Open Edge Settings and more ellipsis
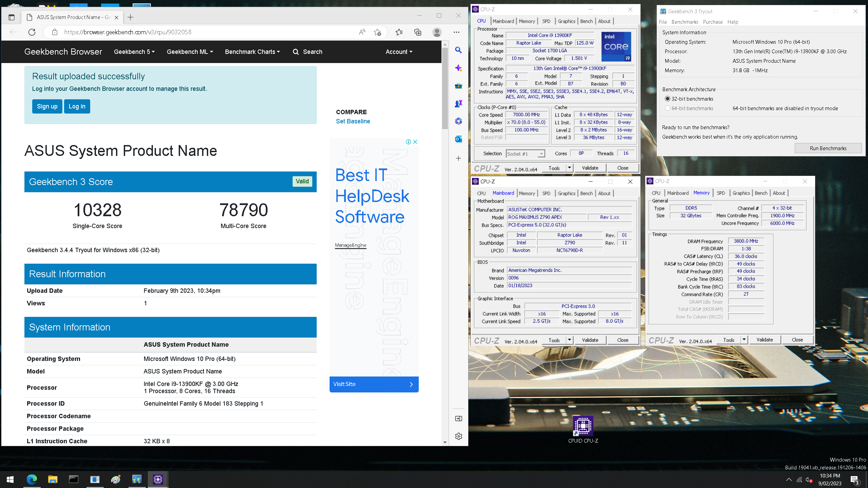The width and height of the screenshot is (868, 488). click(457, 32)
